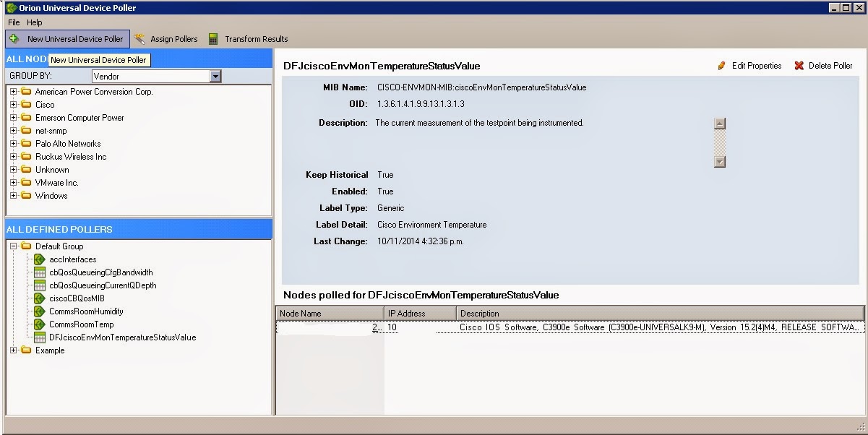Expand American Power Conversion Corp. node

(x=13, y=92)
